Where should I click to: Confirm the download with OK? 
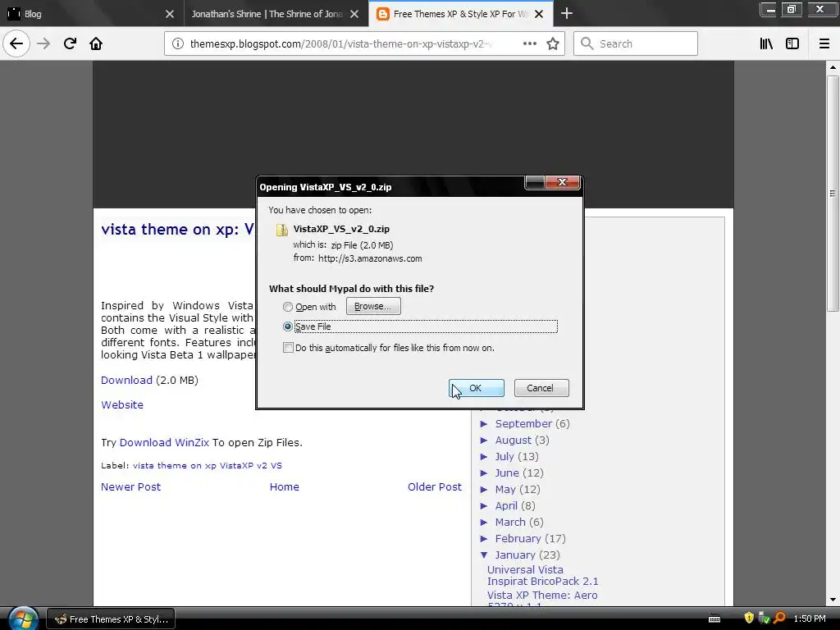coord(477,388)
